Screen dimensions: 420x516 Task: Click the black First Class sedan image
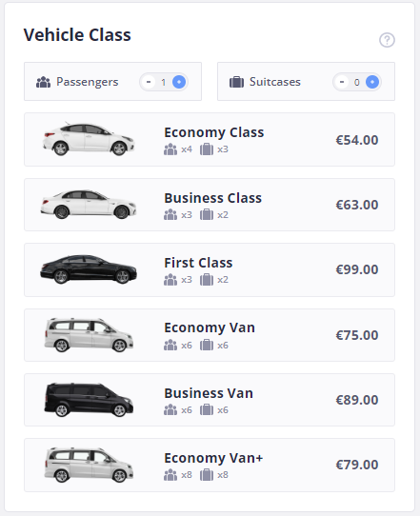point(89,269)
